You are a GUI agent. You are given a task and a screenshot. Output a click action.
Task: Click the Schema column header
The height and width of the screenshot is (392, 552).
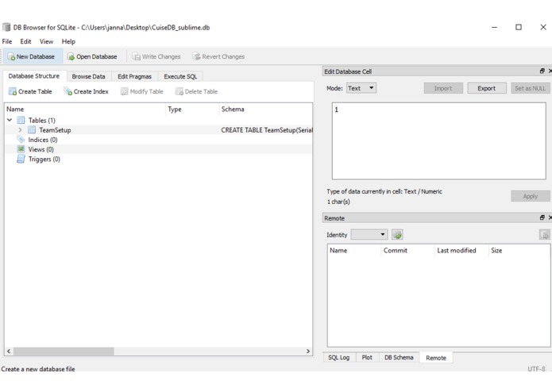[x=266, y=109]
